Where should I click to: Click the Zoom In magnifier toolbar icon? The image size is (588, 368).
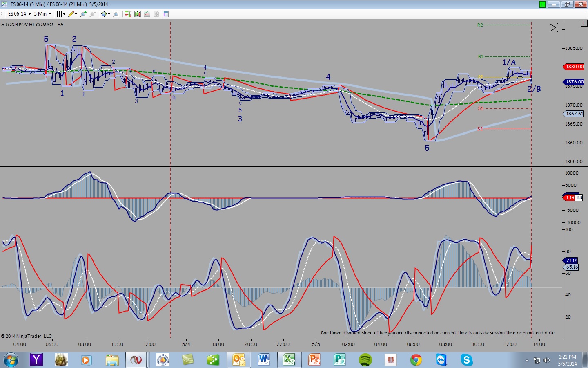pyautogui.click(x=83, y=14)
